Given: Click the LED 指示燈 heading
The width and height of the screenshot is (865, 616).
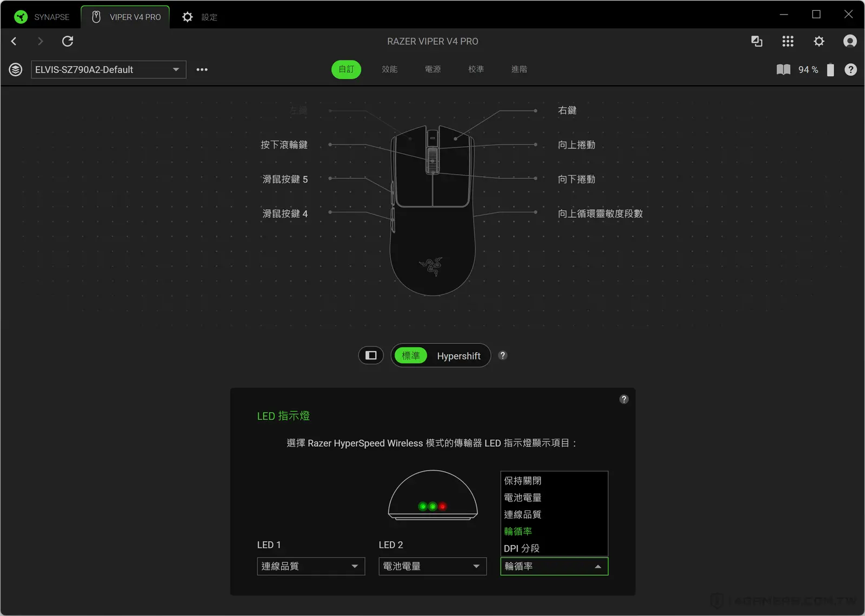Looking at the screenshot, I should click(283, 416).
